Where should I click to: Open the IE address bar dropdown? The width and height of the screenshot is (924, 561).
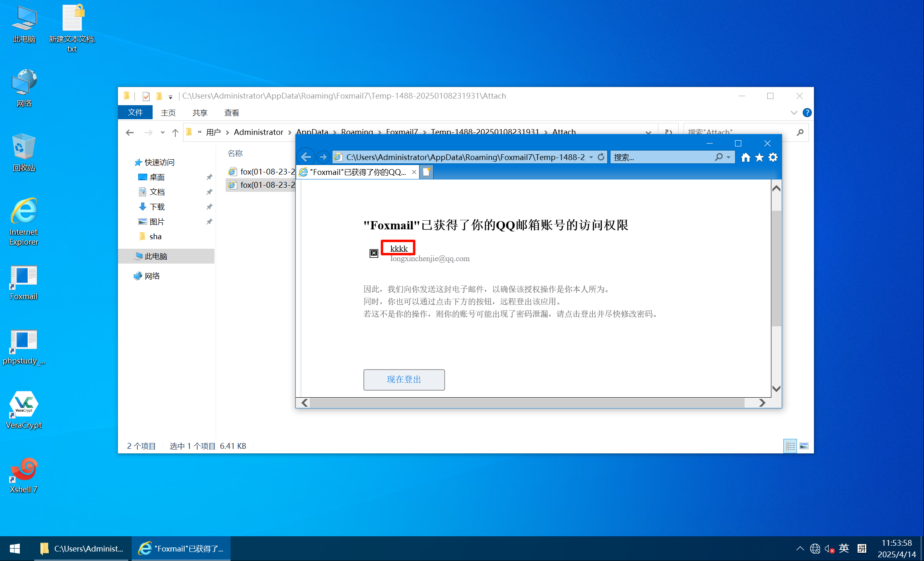click(591, 157)
